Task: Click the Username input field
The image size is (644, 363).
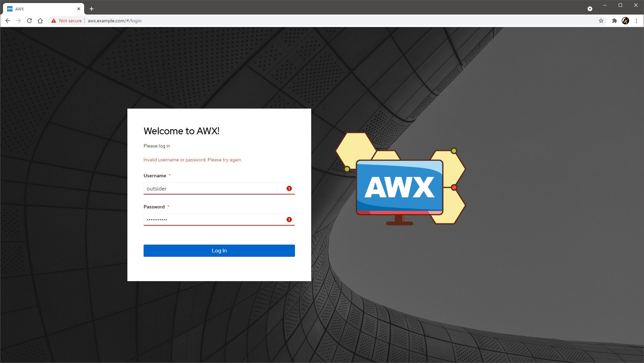Action: click(213, 188)
